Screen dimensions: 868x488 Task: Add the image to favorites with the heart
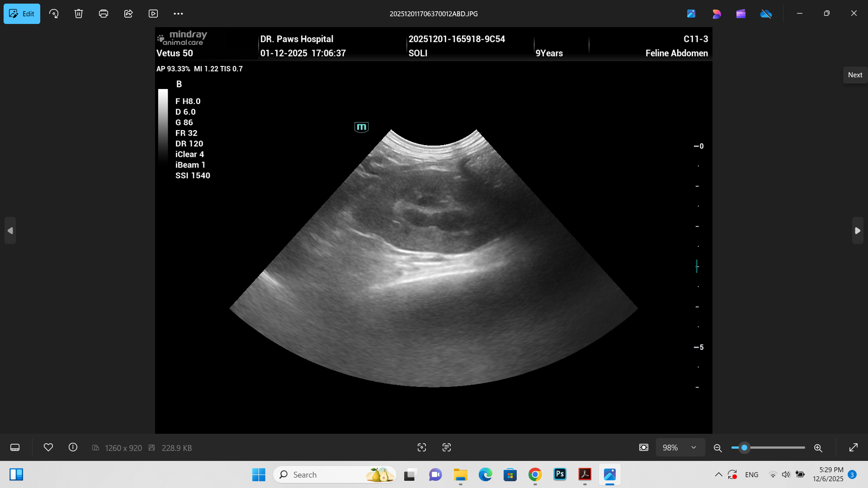tap(48, 447)
